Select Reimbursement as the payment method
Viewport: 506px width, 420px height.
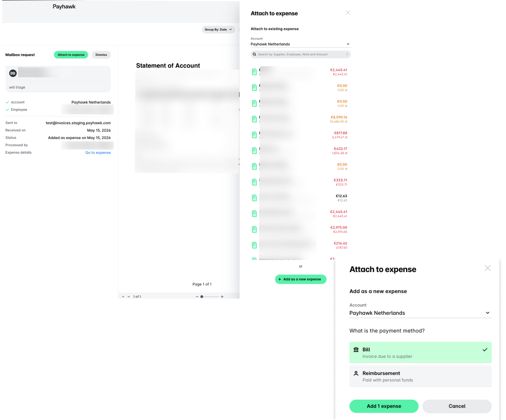click(420, 376)
